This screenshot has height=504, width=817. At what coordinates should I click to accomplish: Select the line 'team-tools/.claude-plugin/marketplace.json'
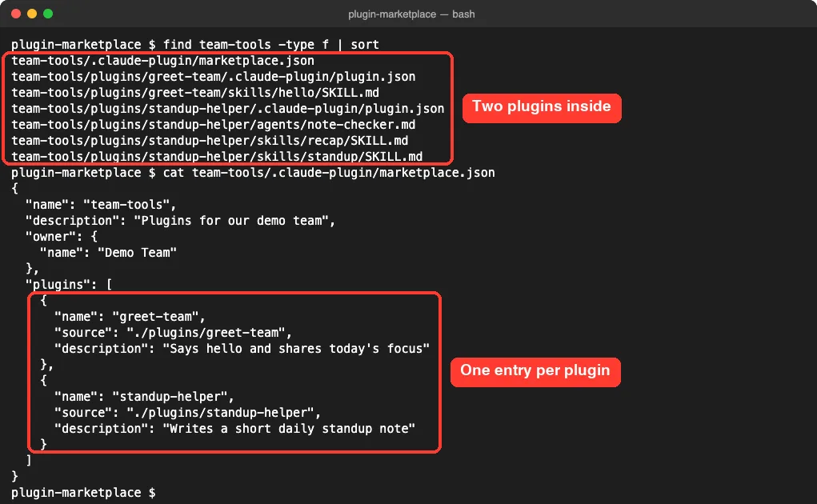click(x=163, y=61)
